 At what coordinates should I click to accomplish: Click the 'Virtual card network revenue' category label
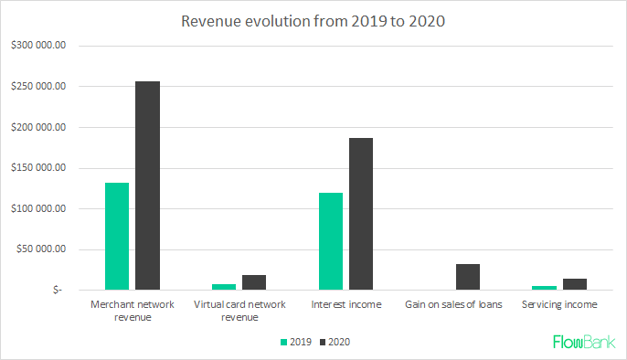click(x=240, y=311)
